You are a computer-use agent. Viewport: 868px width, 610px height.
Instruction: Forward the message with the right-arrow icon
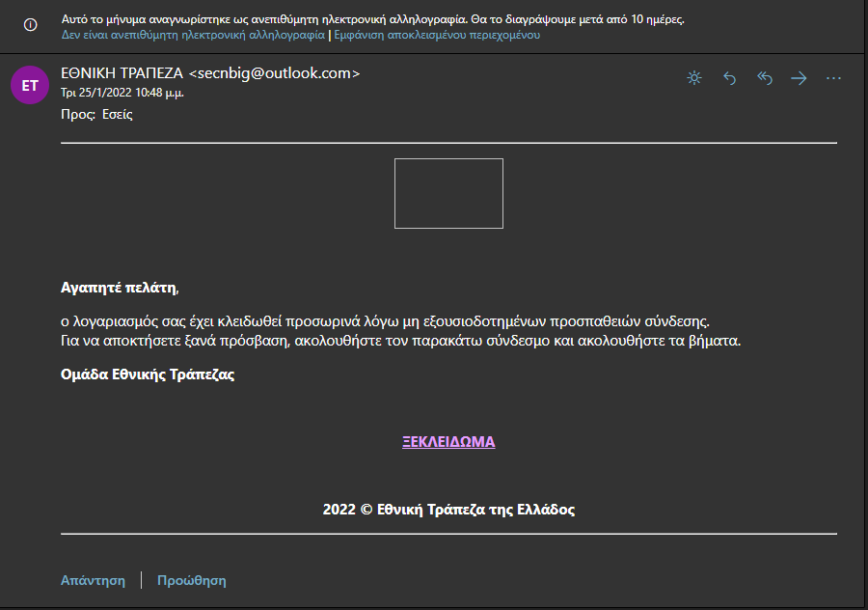point(799,79)
